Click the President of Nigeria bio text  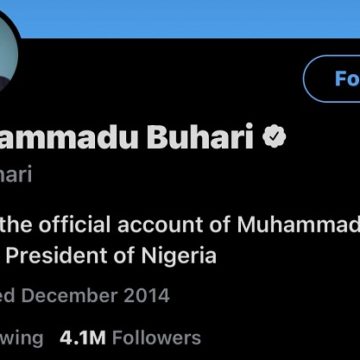(x=111, y=256)
